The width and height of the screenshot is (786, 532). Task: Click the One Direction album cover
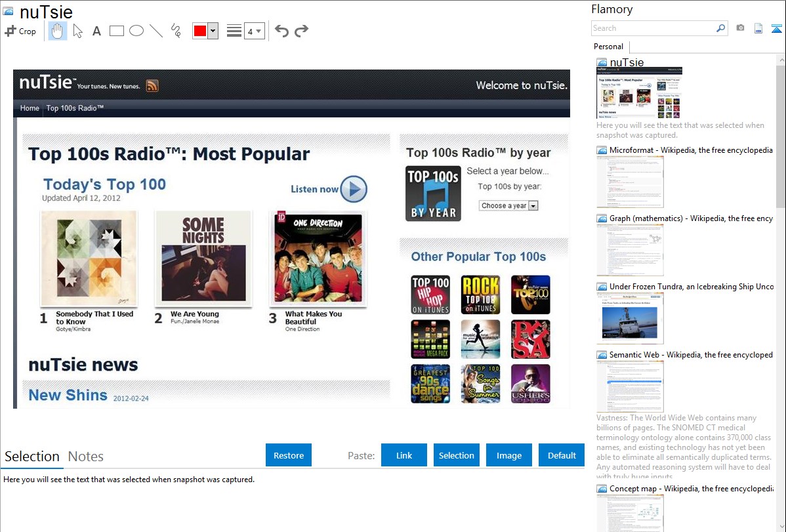click(x=318, y=258)
